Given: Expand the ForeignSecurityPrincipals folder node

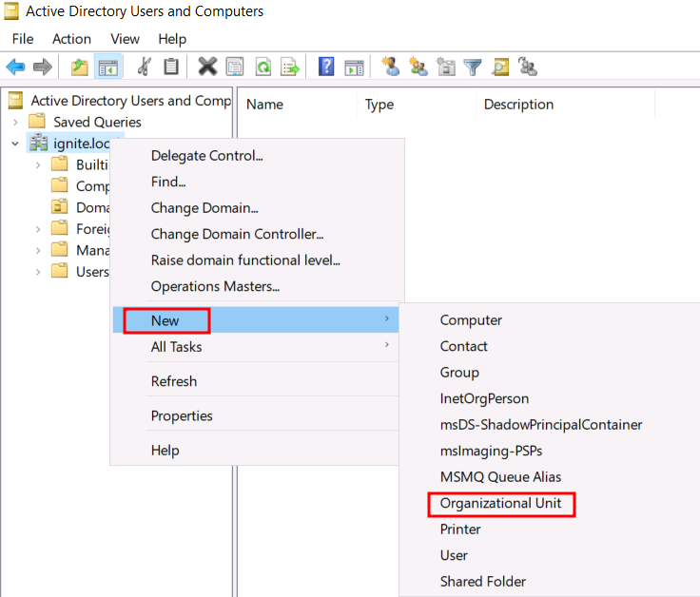Looking at the screenshot, I should pyautogui.click(x=38, y=229).
